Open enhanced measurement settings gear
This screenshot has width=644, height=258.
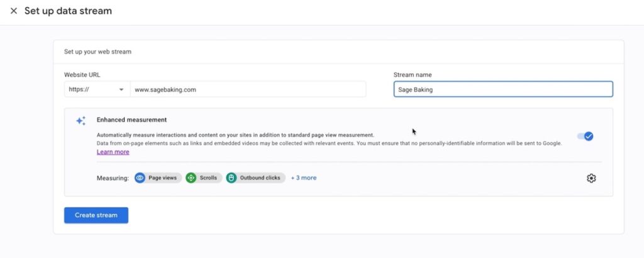591,178
